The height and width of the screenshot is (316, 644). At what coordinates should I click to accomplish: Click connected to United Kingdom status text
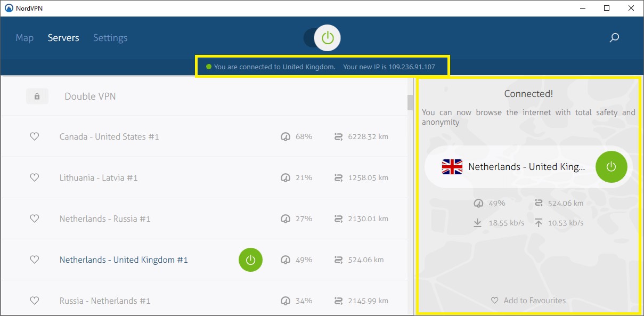[x=274, y=67]
